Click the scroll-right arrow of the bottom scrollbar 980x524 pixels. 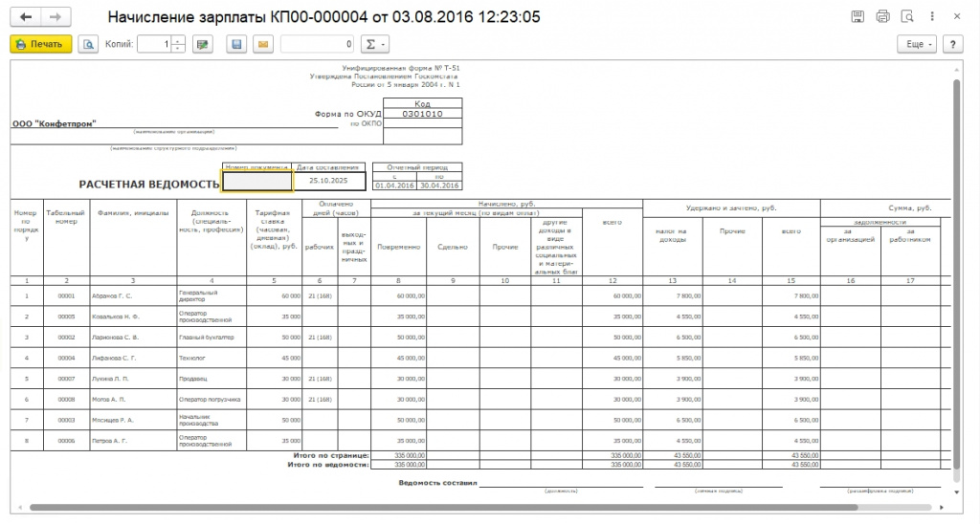942,507
